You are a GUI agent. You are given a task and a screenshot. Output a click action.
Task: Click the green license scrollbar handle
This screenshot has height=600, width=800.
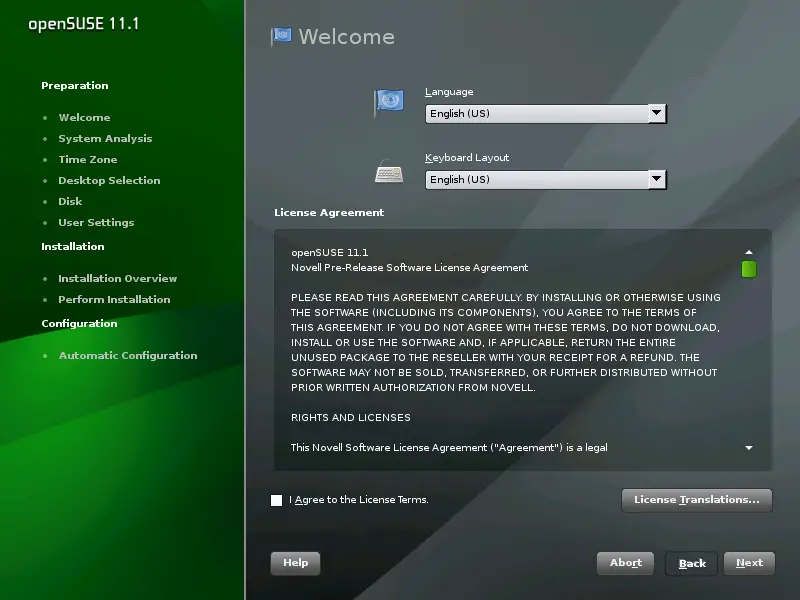(x=748, y=269)
